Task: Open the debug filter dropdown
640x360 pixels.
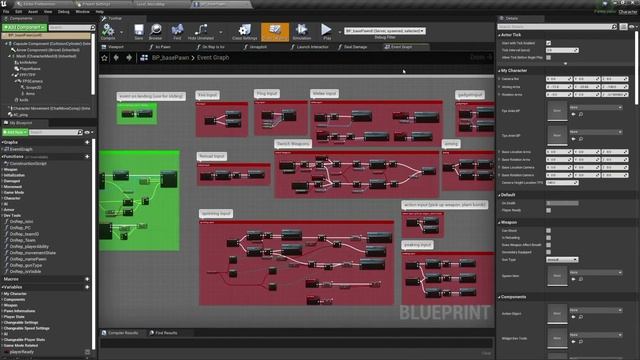Action: click(384, 31)
